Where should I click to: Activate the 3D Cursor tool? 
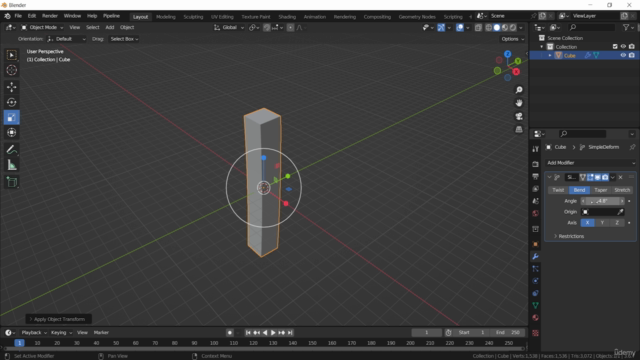coord(11,70)
